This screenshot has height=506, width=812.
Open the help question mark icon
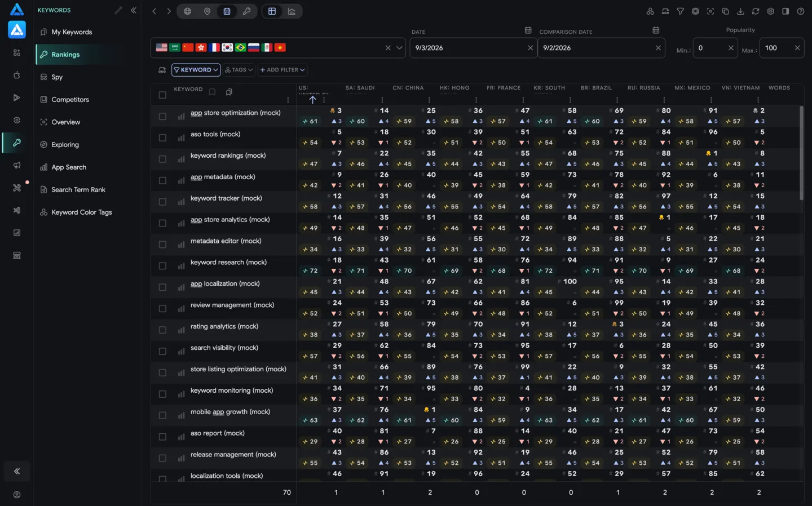point(801,11)
